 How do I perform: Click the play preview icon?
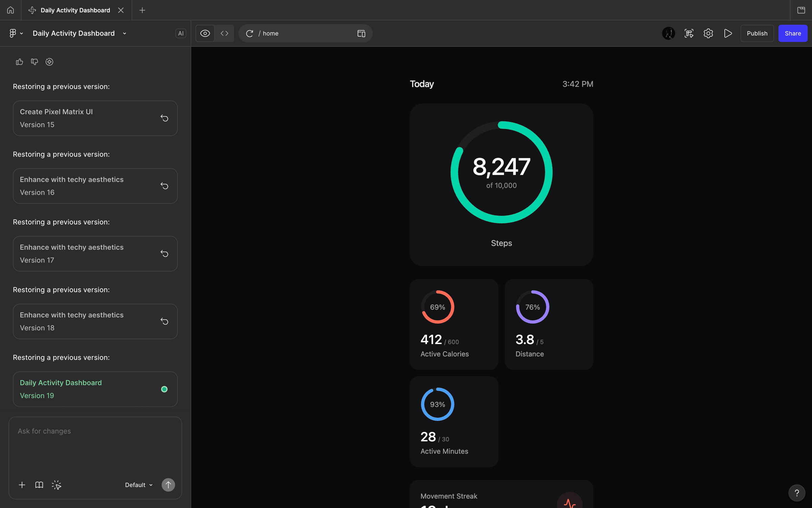point(728,33)
